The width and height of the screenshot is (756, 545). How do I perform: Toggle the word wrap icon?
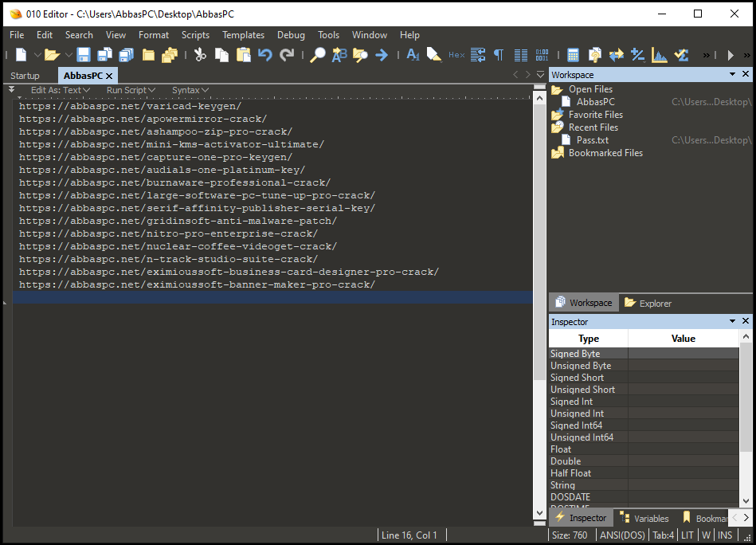pos(478,55)
